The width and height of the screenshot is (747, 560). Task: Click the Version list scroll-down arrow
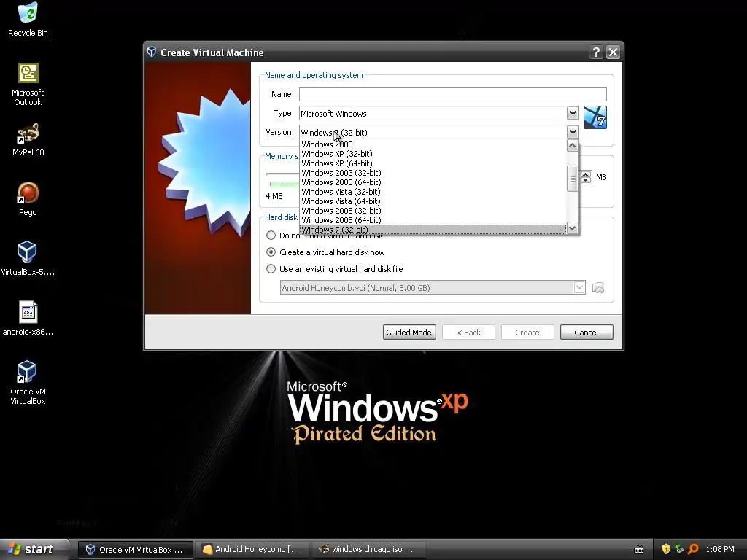[573, 228]
